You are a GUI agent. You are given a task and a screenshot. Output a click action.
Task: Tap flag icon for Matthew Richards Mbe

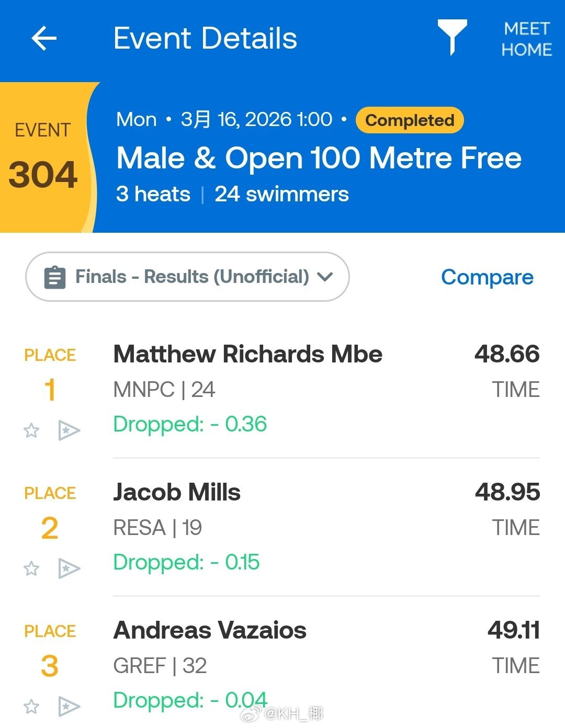point(69,430)
